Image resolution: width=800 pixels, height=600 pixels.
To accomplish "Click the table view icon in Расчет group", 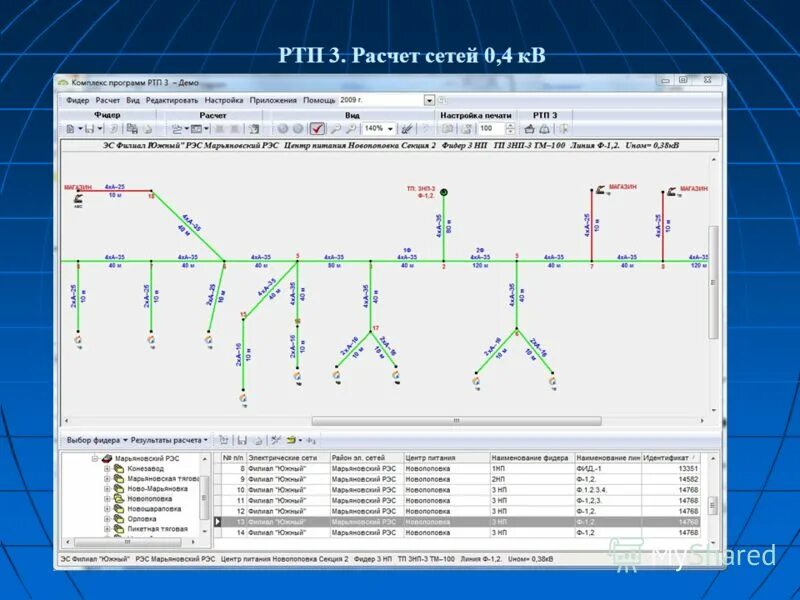I will 196,129.
